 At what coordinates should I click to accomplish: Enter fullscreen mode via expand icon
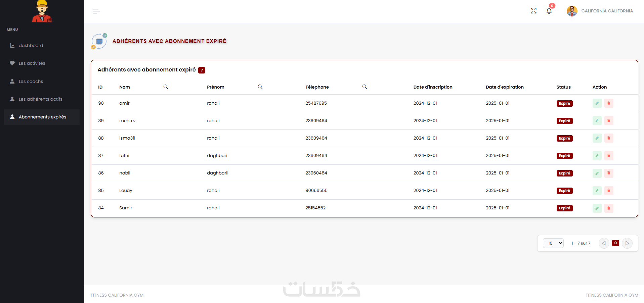tap(533, 11)
